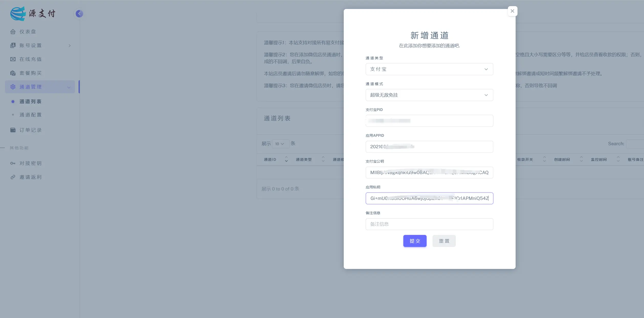
Task: Collapse the sidebar with the arrow button
Action: click(79, 14)
